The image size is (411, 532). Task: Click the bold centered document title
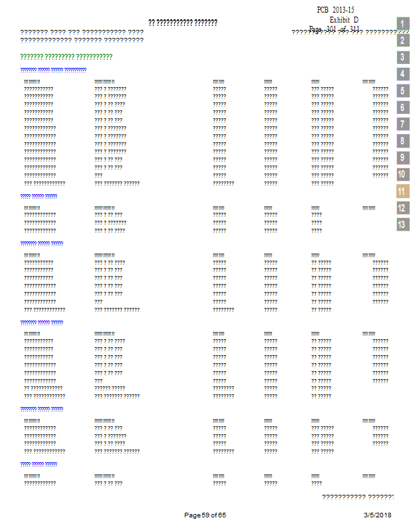pos(182,23)
